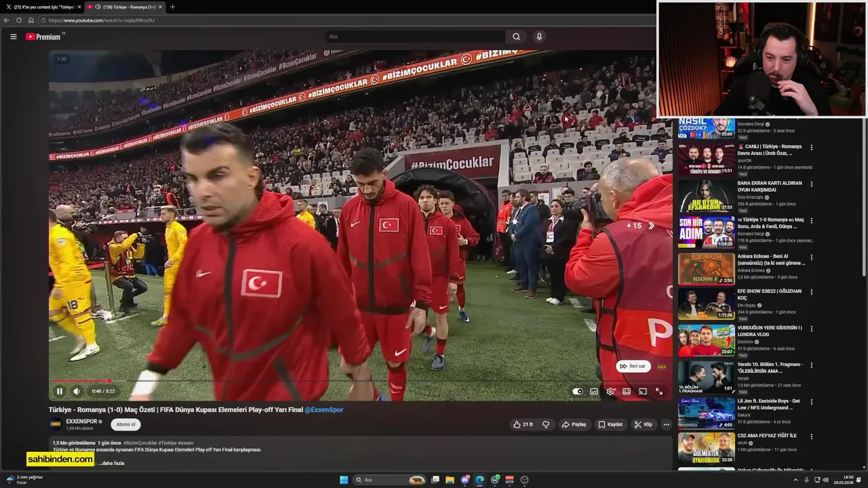Like the video (21 B)
The image size is (868, 488).
(x=522, y=424)
